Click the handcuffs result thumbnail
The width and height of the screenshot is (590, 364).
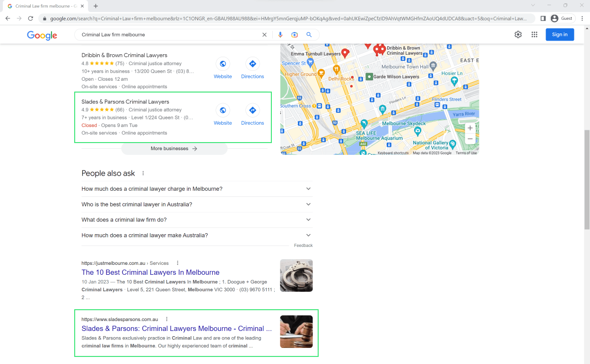coord(296,275)
